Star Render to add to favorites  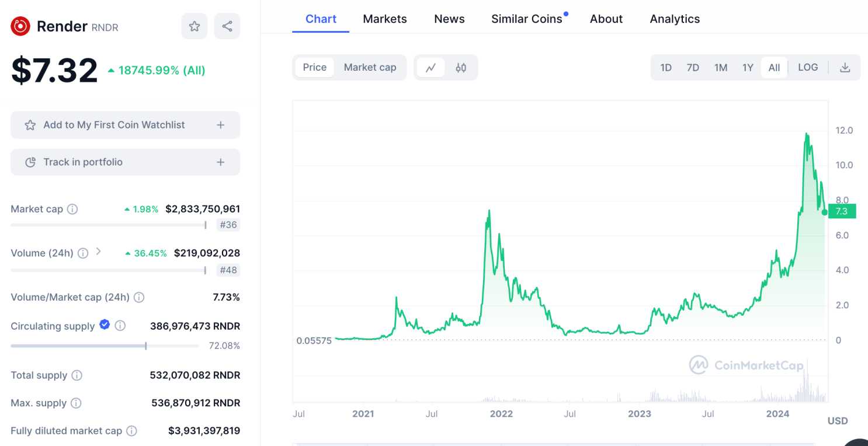[195, 26]
